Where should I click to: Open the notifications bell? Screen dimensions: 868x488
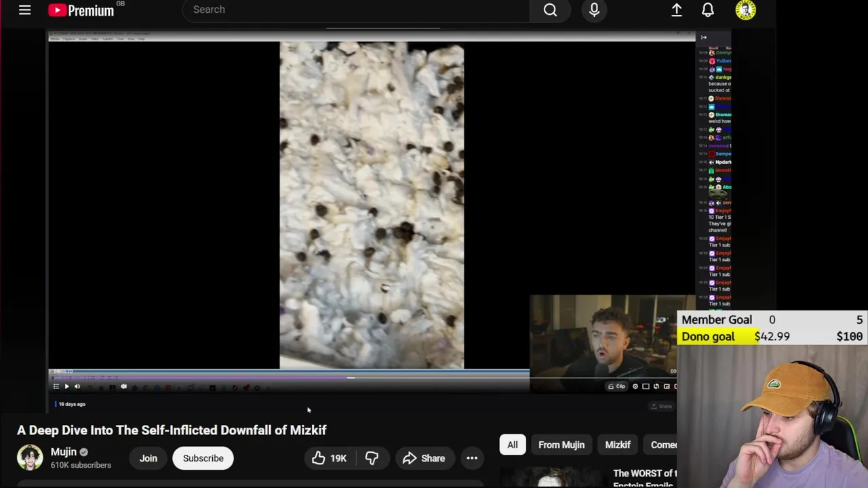[x=707, y=10]
